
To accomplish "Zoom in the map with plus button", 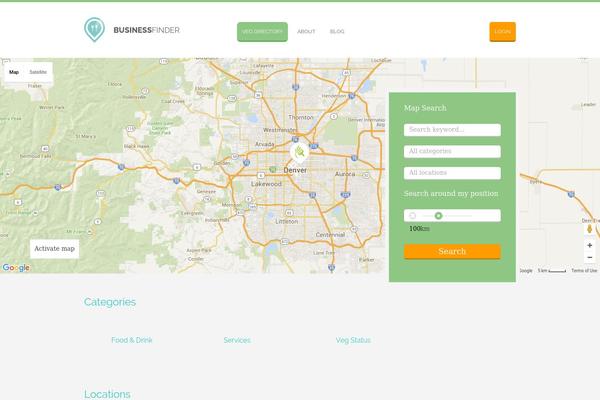I will tap(589, 245).
